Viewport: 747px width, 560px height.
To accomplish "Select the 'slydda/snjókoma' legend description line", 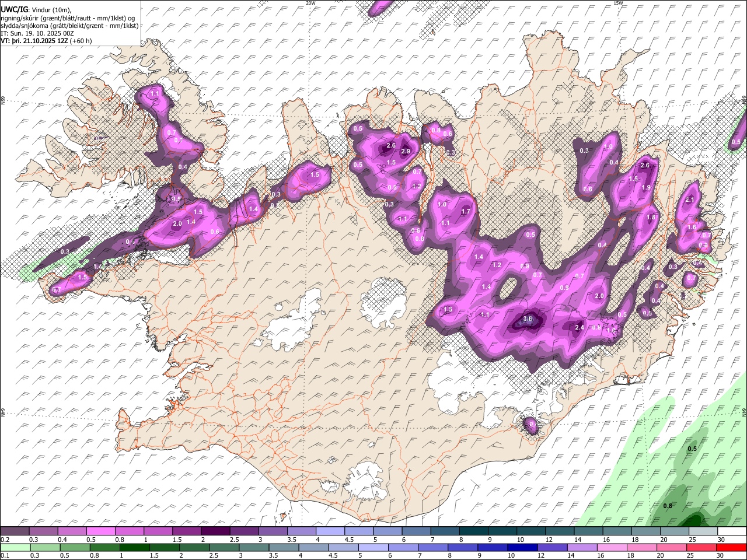I will coord(69,26).
